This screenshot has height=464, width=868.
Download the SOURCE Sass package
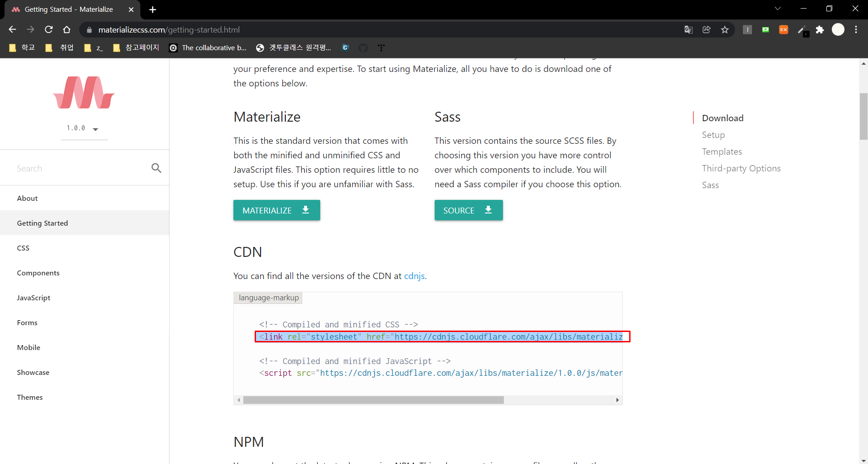469,210
